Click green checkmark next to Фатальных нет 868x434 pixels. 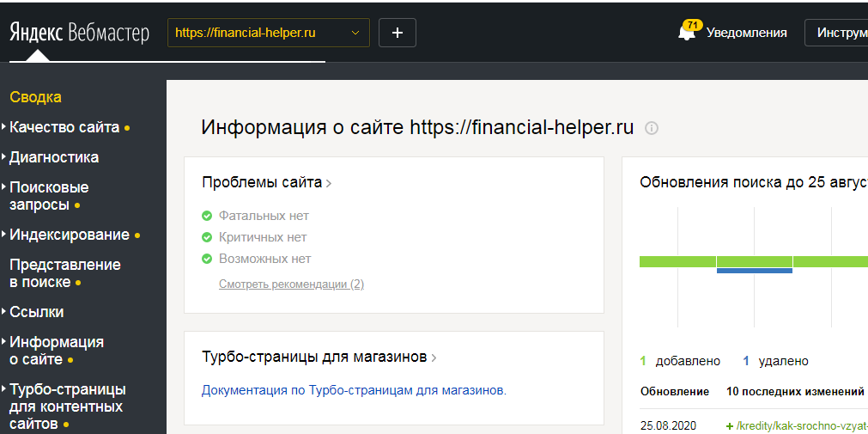pyautogui.click(x=206, y=216)
